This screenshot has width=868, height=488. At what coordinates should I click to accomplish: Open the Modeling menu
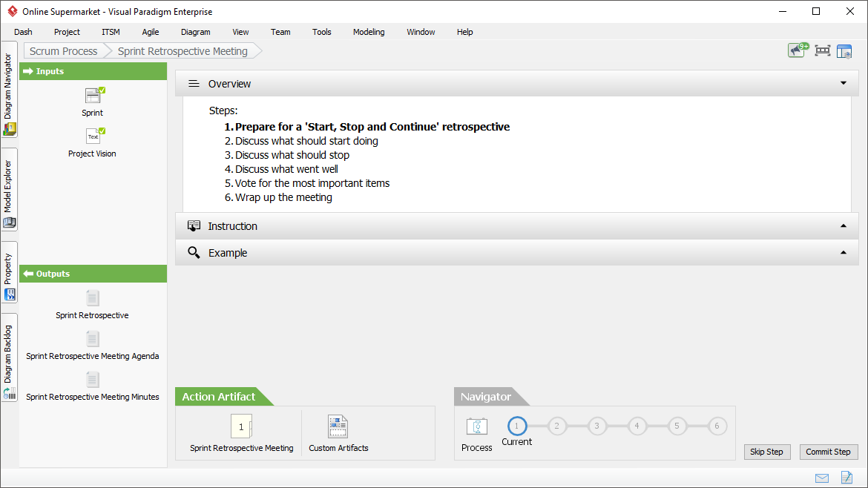tap(369, 32)
